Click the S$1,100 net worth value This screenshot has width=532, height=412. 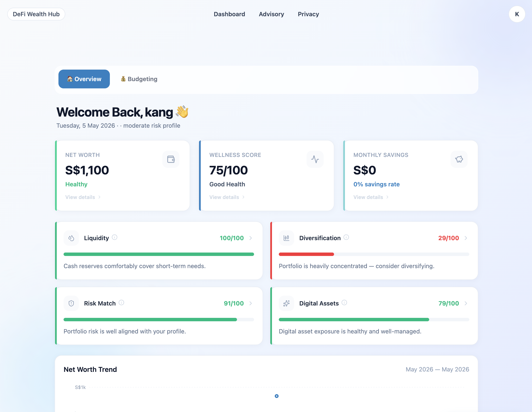[87, 170]
